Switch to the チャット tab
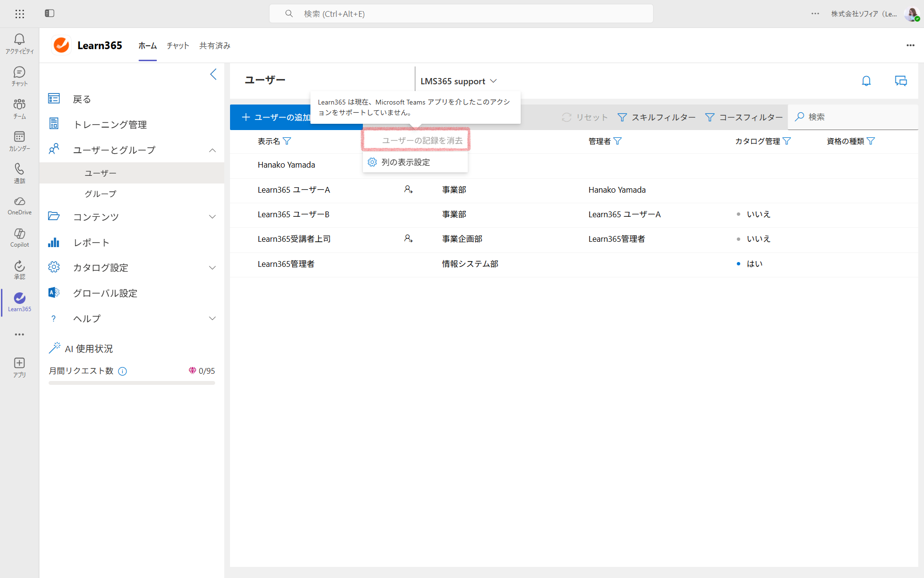Screen dimensions: 924x578 (178, 46)
